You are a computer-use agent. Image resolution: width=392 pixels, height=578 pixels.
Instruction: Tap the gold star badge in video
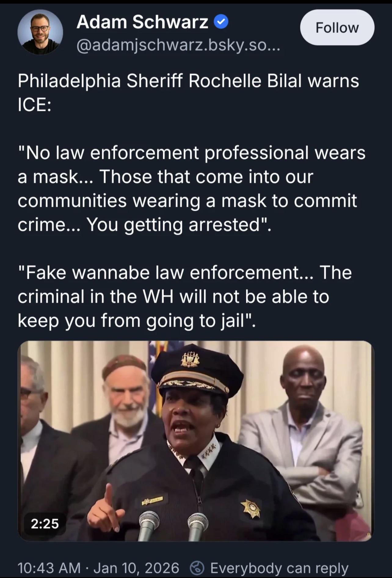coord(251,509)
